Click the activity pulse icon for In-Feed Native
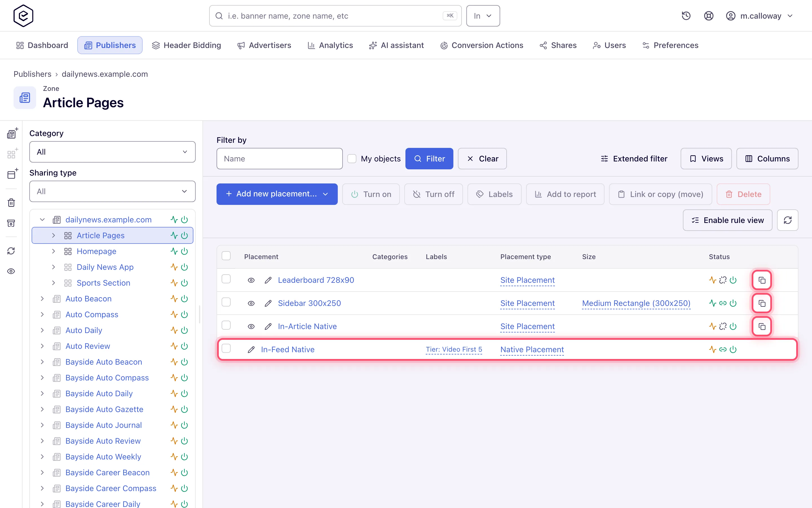The height and width of the screenshot is (508, 812). [x=713, y=349]
